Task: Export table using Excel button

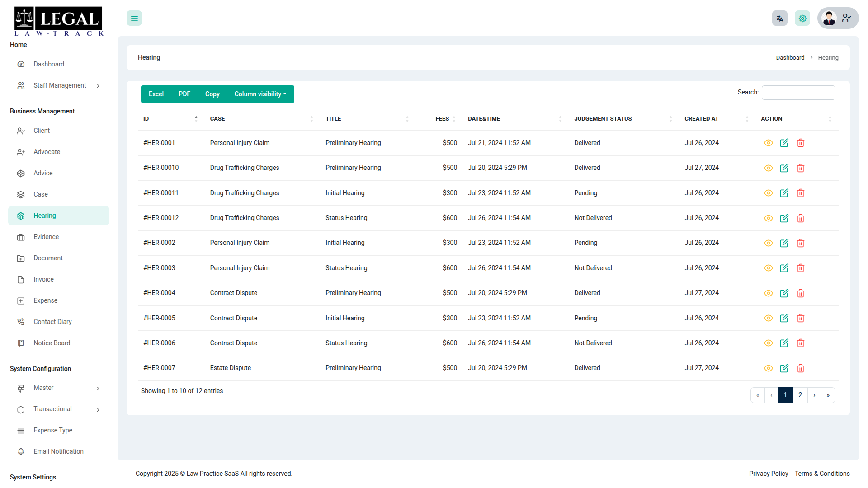Action: (156, 94)
